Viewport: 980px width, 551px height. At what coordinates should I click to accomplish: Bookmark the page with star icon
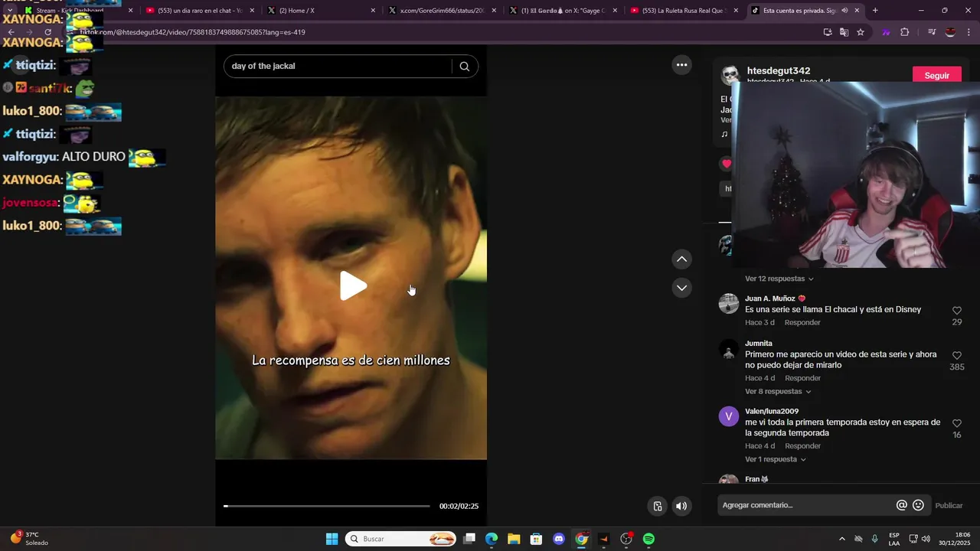click(861, 32)
